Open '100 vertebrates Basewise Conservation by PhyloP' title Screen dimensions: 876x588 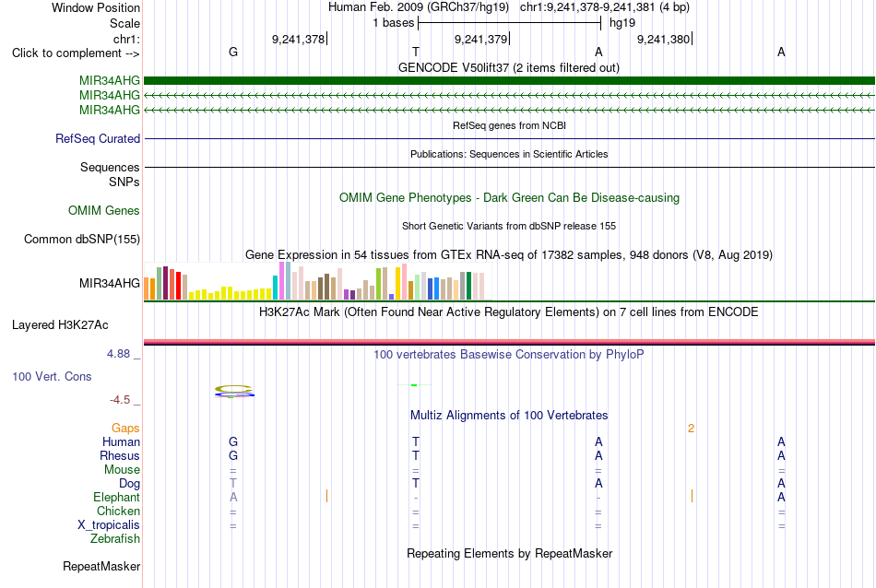click(509, 354)
